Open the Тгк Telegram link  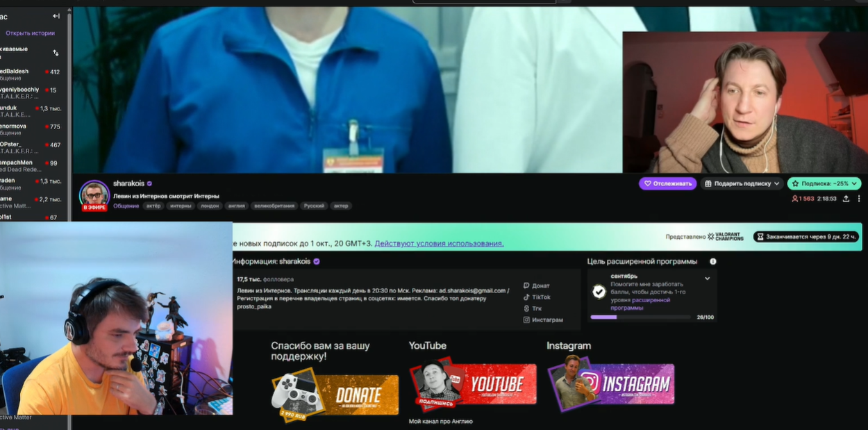pos(533,308)
